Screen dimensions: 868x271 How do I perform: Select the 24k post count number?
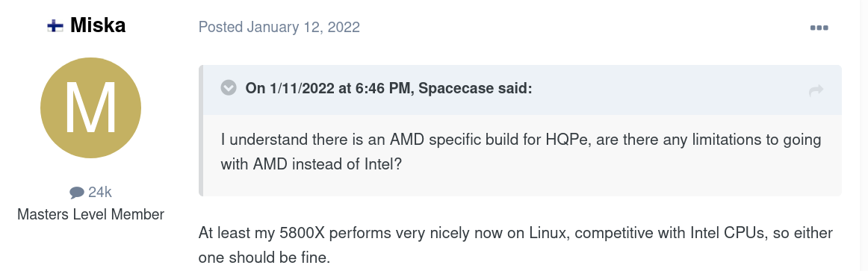100,193
